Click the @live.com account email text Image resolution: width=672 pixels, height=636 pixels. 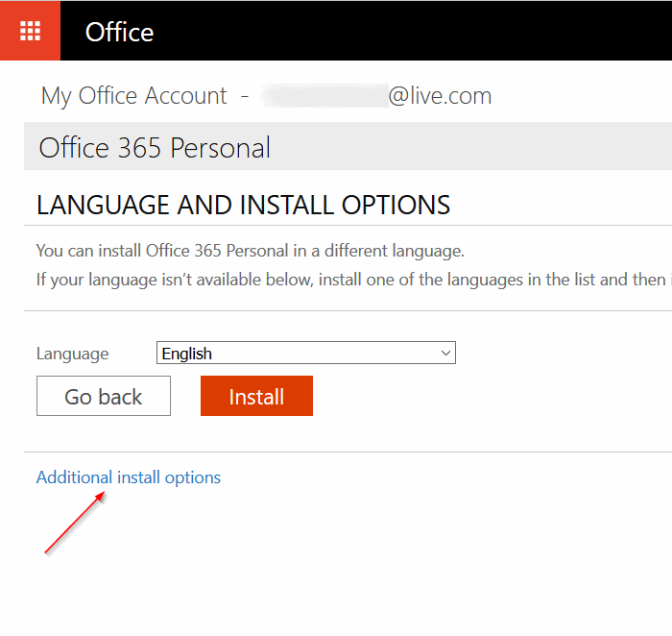click(x=440, y=96)
